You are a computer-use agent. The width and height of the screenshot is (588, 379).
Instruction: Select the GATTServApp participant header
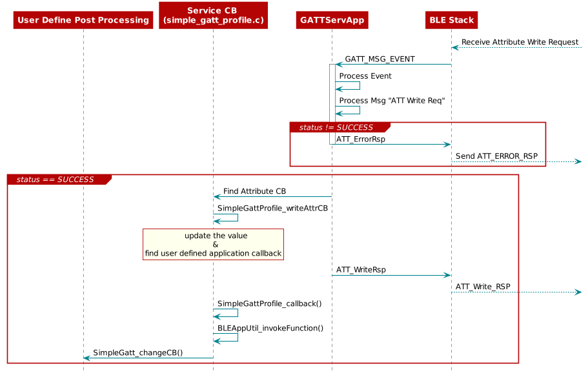click(x=332, y=20)
